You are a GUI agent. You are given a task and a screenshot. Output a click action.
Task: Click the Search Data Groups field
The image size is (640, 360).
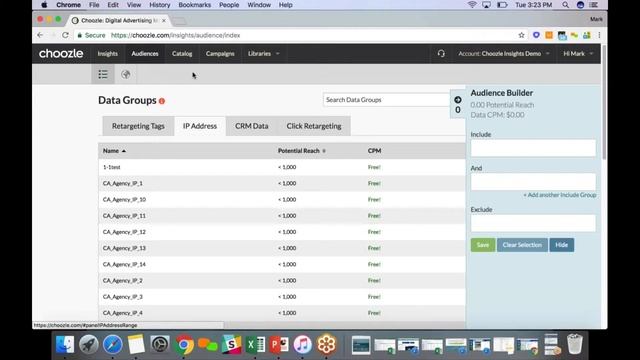[386, 100]
